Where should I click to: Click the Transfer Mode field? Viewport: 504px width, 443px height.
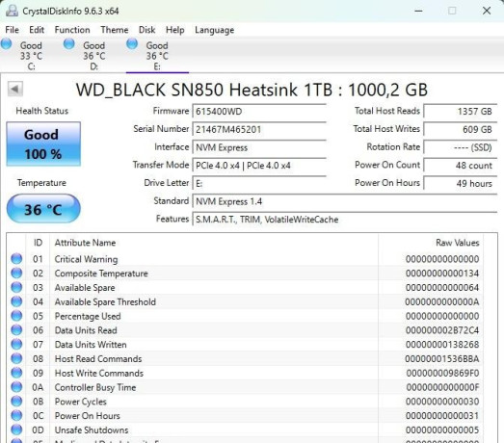259,166
